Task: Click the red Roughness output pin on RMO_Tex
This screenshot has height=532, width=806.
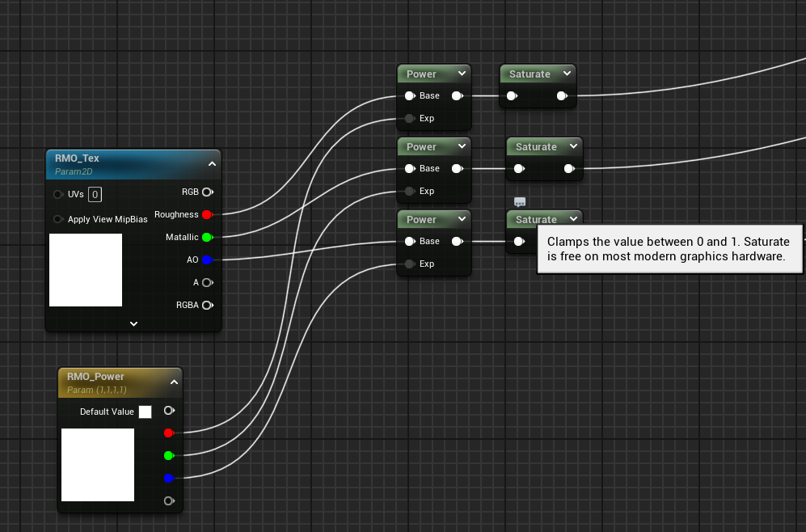Action: pyautogui.click(x=208, y=215)
